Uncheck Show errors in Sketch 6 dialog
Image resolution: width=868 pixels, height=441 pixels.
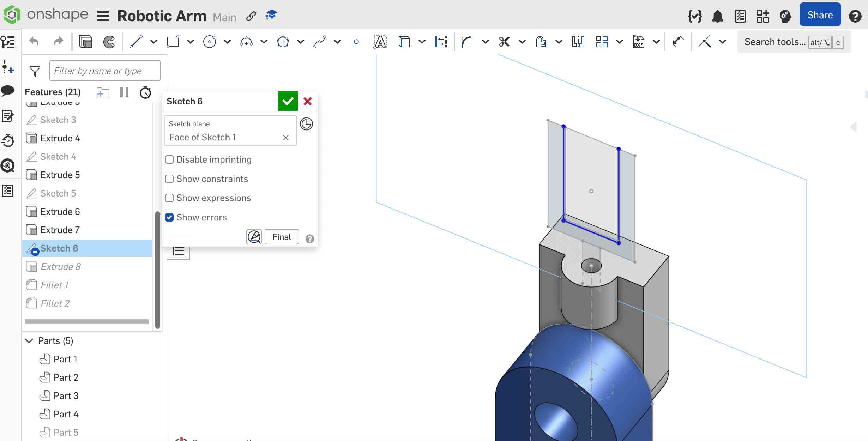169,217
